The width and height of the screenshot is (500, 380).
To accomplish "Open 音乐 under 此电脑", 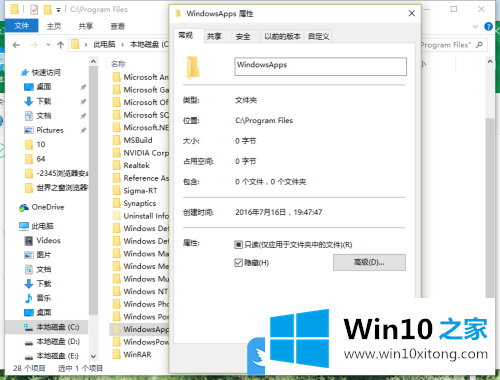I will pyautogui.click(x=44, y=298).
